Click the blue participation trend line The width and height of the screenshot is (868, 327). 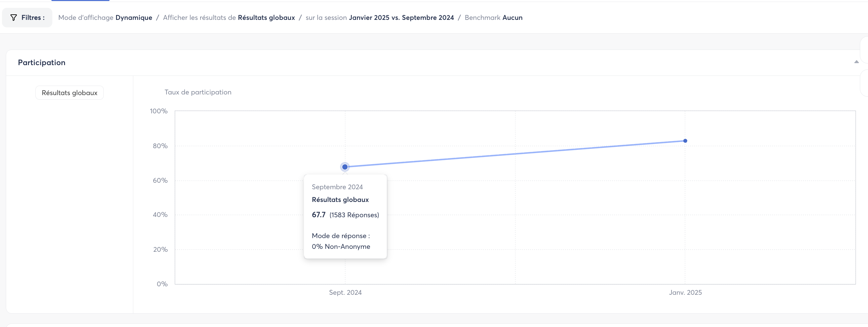point(515,154)
